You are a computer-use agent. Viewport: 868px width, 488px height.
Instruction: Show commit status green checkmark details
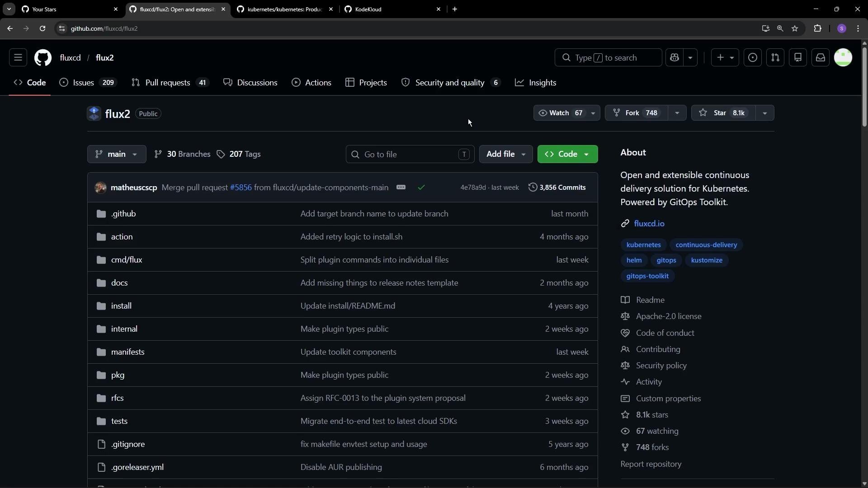point(421,188)
